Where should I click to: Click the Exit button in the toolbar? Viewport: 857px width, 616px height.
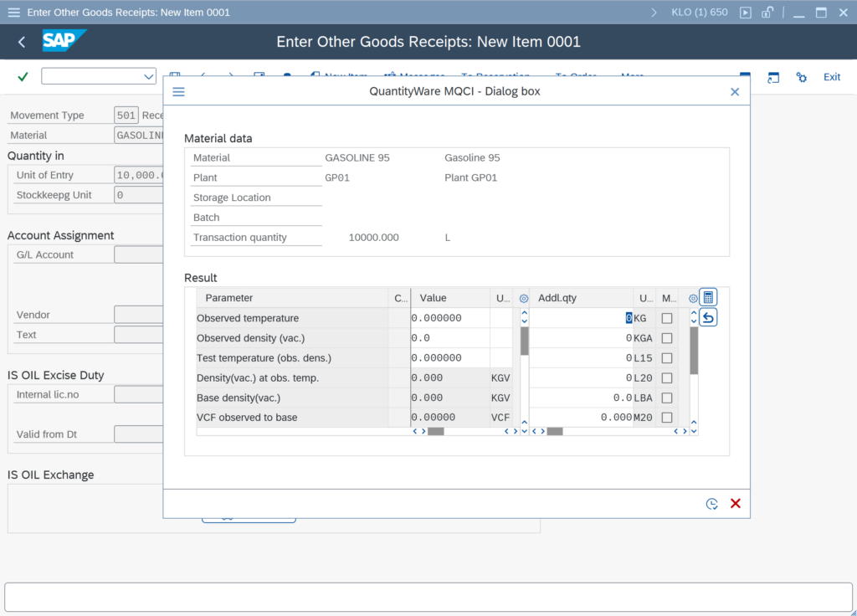click(x=832, y=77)
